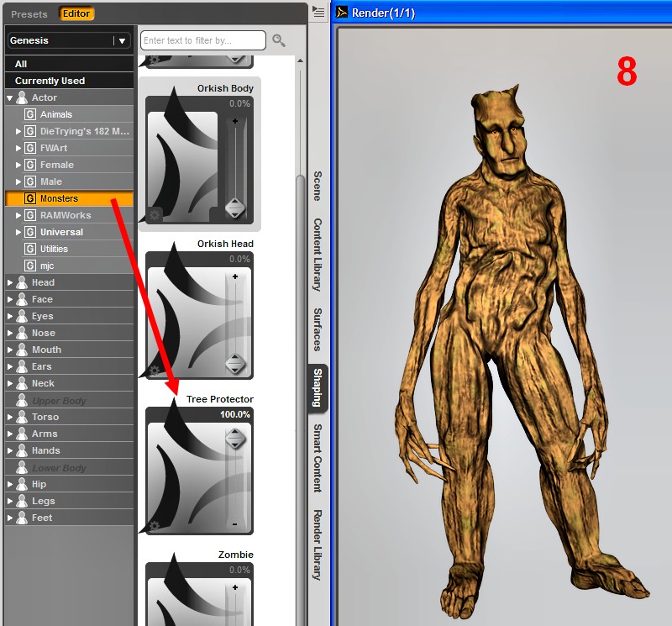
Task: Expand the Male group
Action: [18, 181]
